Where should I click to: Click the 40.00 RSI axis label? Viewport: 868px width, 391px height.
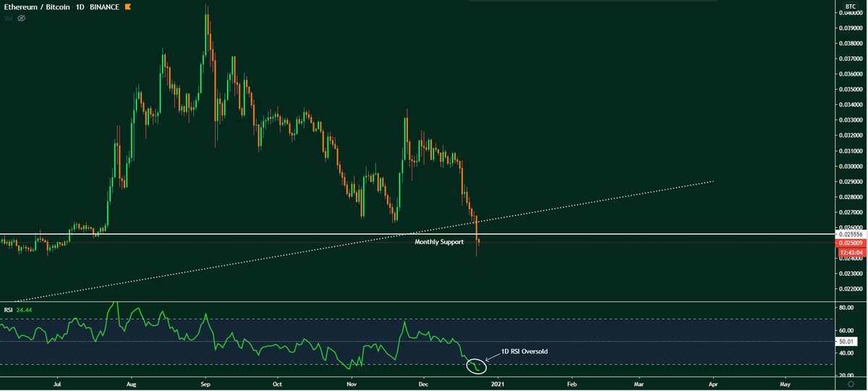(848, 353)
